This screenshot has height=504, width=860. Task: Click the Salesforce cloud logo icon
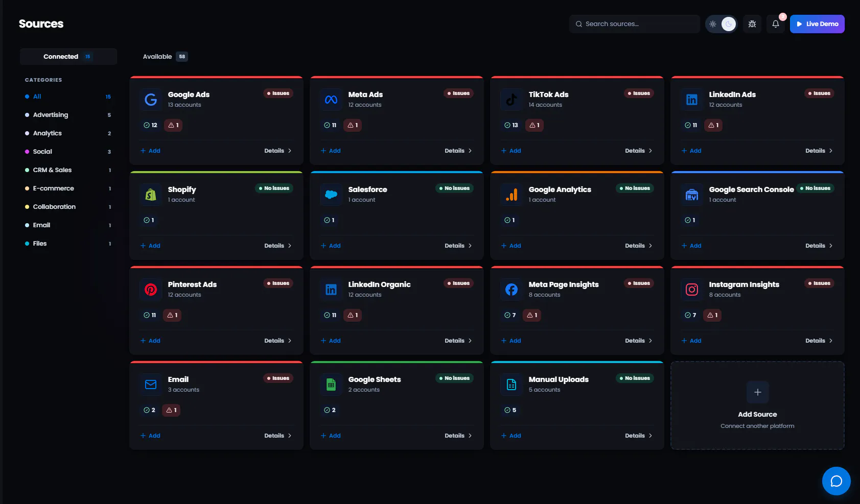pyautogui.click(x=331, y=195)
